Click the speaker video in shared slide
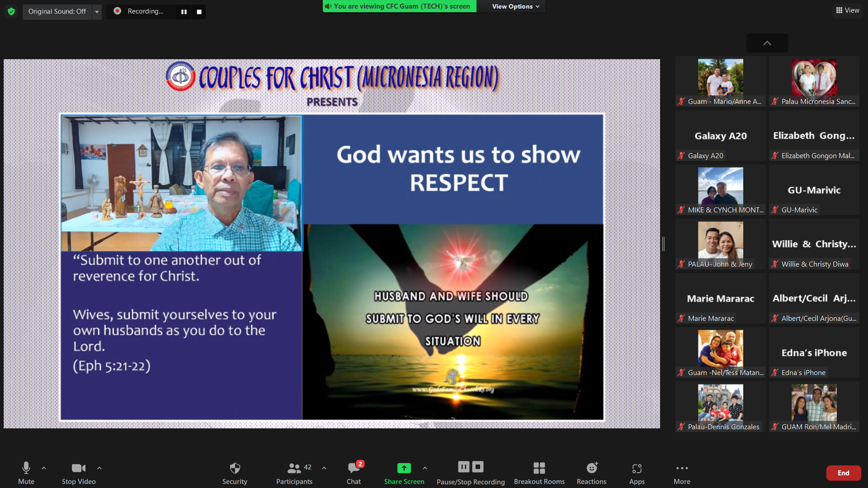This screenshot has width=868, height=488. (181, 183)
